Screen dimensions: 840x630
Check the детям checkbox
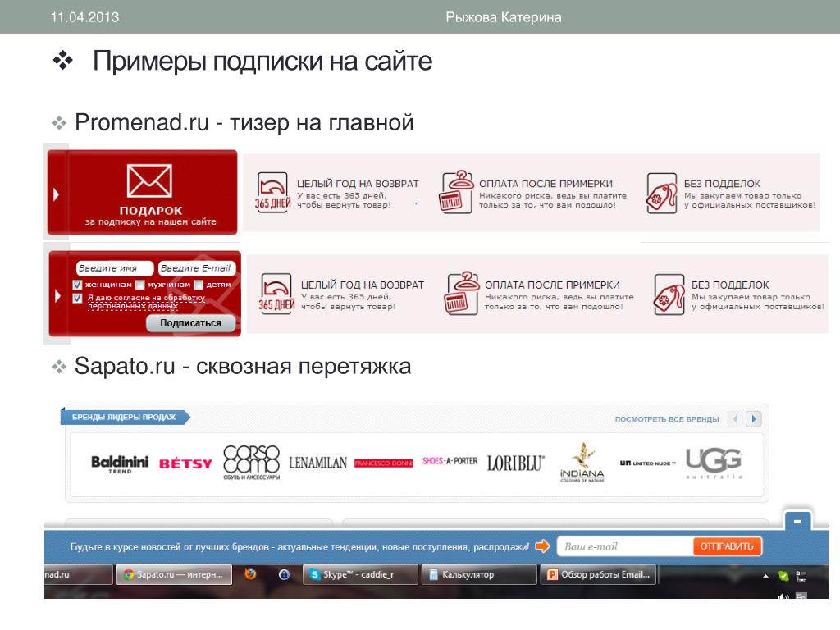coord(199,285)
